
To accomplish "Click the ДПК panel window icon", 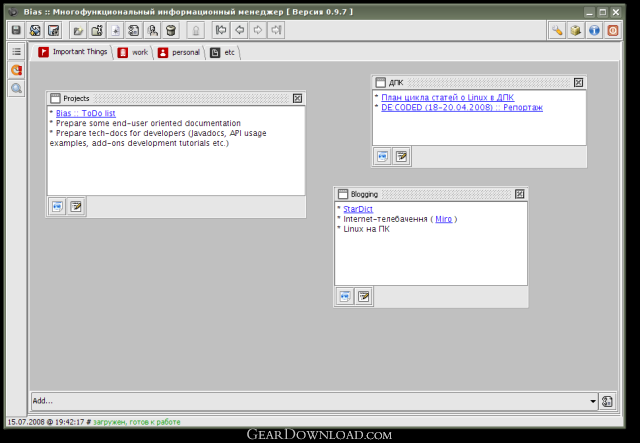I will click(x=380, y=82).
